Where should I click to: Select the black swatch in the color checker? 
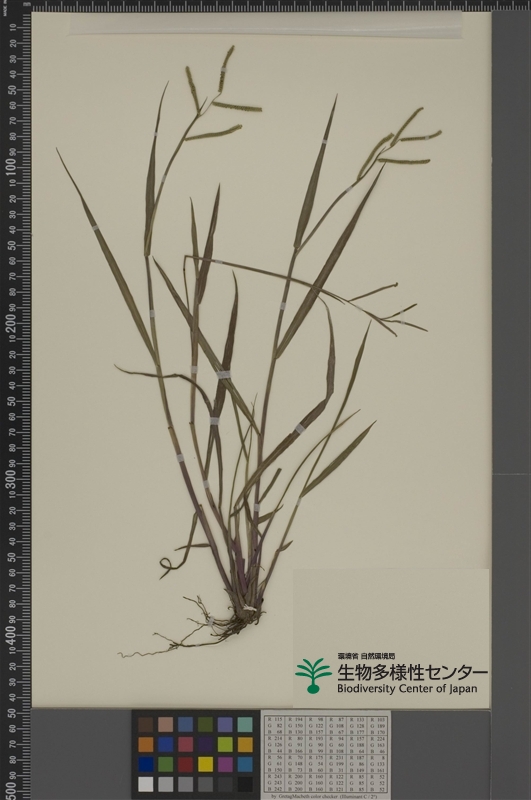coord(245,784)
